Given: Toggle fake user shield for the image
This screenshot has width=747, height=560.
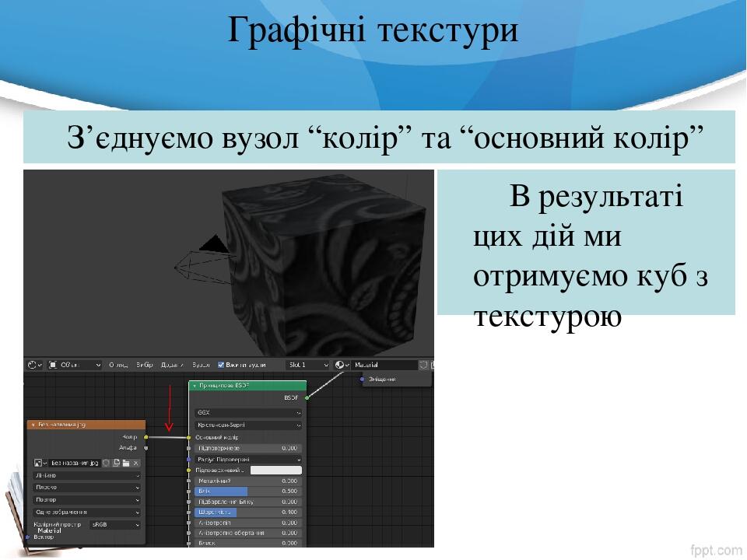Looking at the screenshot, I should coord(107,464).
